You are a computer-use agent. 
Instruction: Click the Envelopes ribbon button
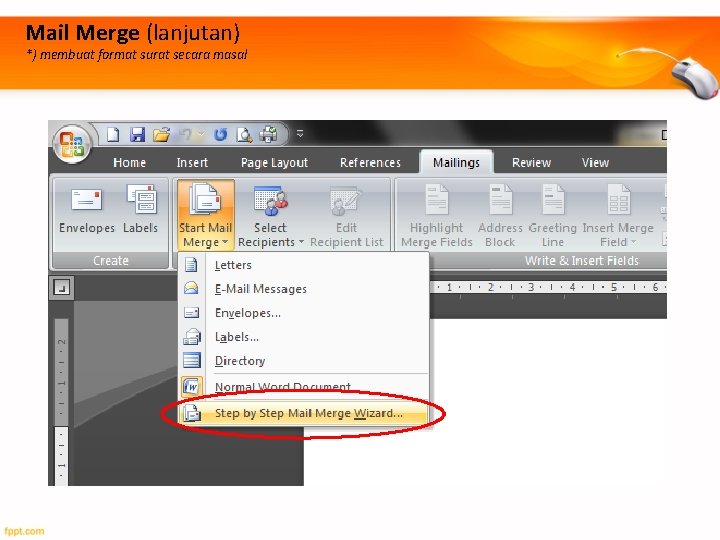click(87, 209)
